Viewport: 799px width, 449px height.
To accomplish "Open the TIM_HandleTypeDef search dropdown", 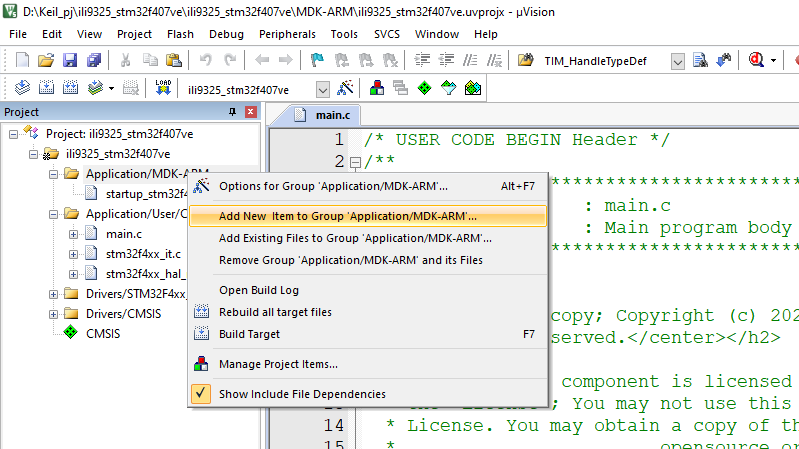I will (677, 62).
